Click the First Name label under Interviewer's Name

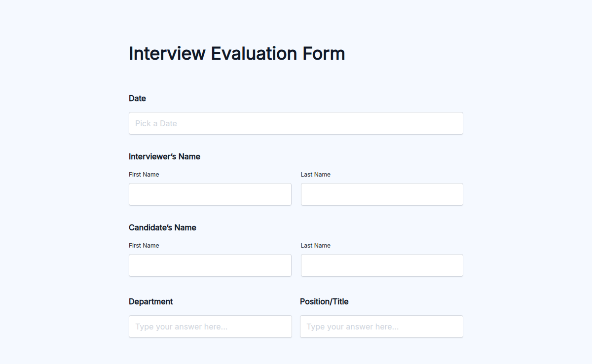tap(144, 174)
